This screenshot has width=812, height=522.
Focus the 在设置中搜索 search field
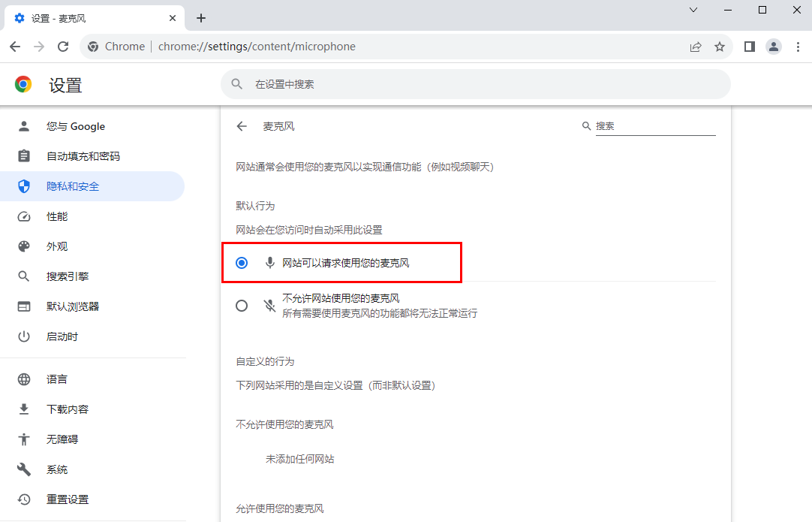(x=475, y=84)
